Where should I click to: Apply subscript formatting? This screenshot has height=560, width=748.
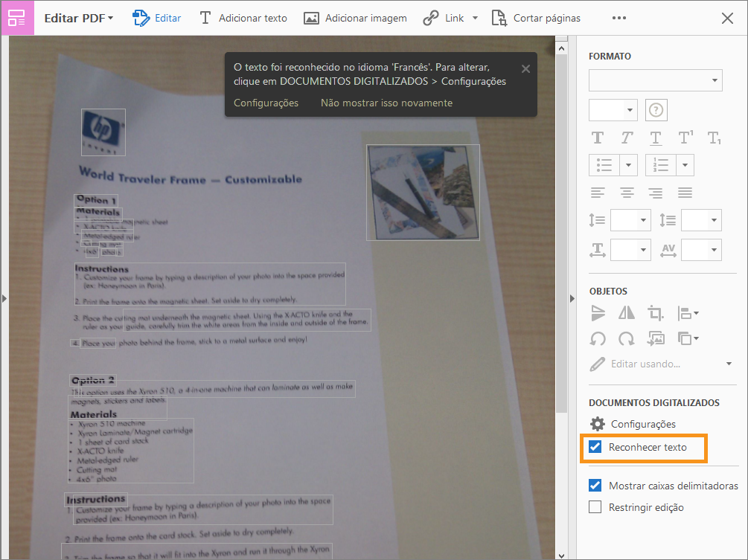click(x=714, y=138)
